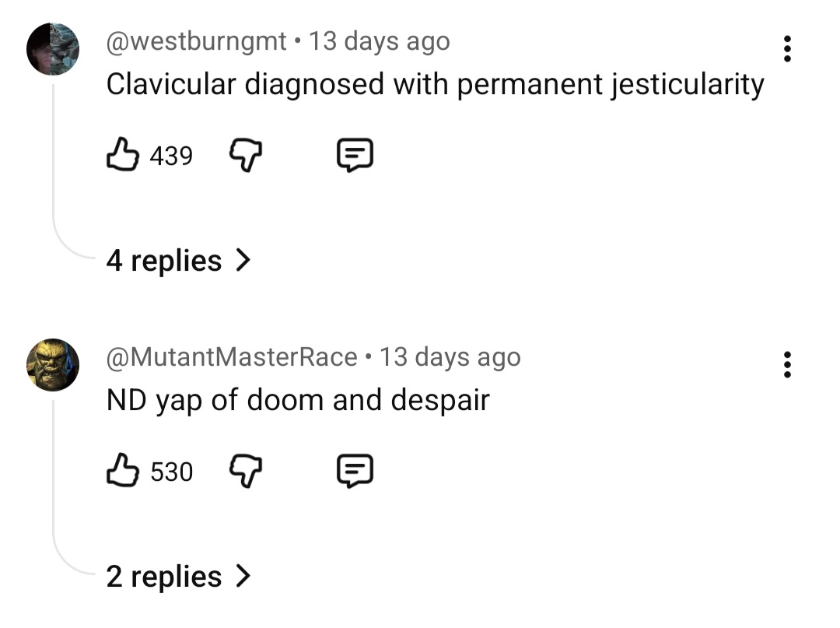Click the "ND yap of doom and despair" comment text
The image size is (840, 628).
(298, 400)
